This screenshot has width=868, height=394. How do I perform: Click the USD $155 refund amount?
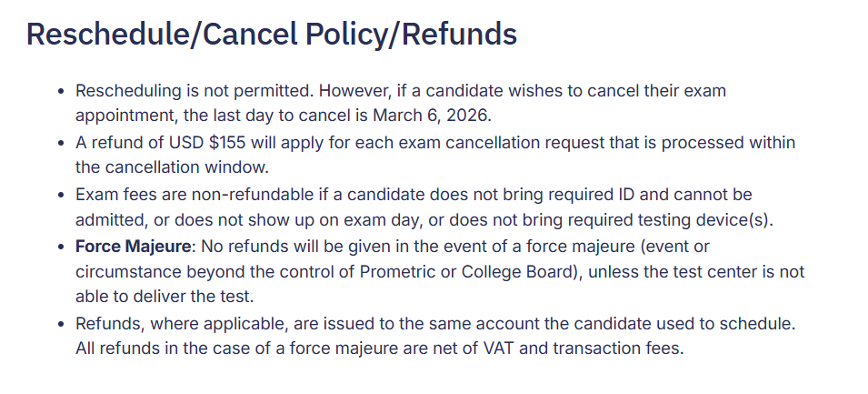pyautogui.click(x=207, y=143)
